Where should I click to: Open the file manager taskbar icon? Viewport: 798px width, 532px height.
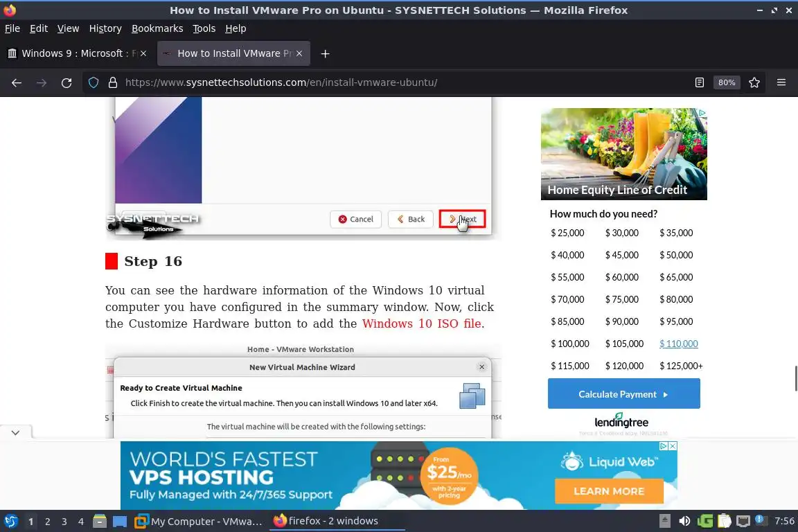(100, 522)
